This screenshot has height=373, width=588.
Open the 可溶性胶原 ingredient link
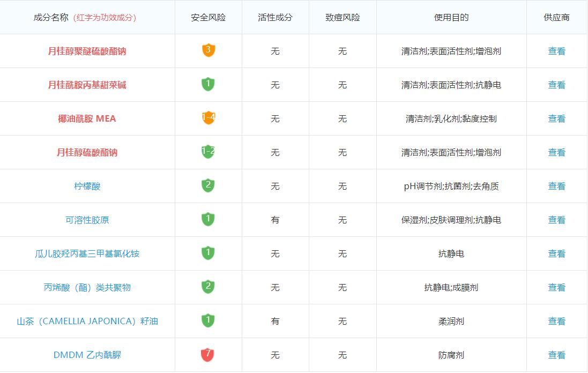coord(87,220)
